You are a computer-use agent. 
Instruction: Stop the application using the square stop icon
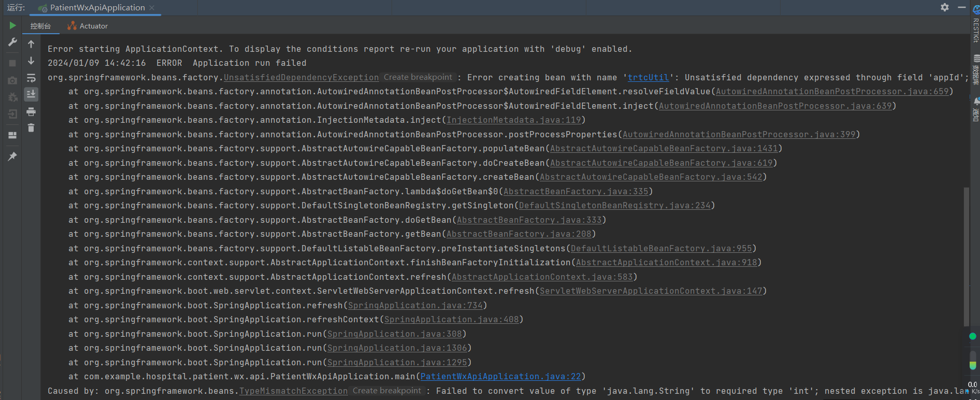(12, 63)
